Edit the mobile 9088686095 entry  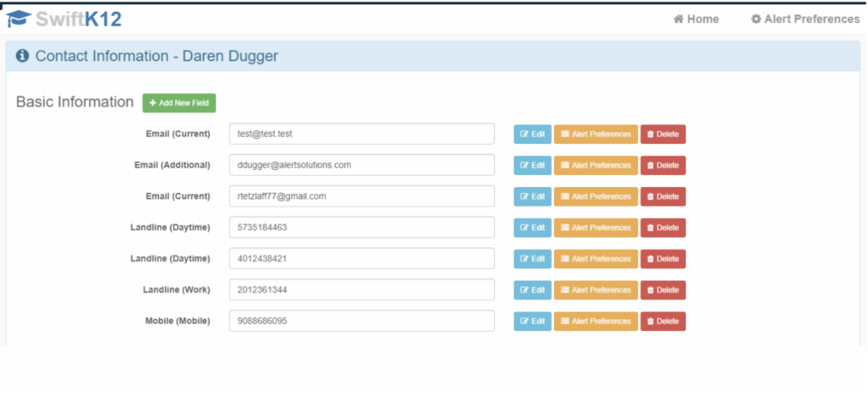click(x=532, y=321)
